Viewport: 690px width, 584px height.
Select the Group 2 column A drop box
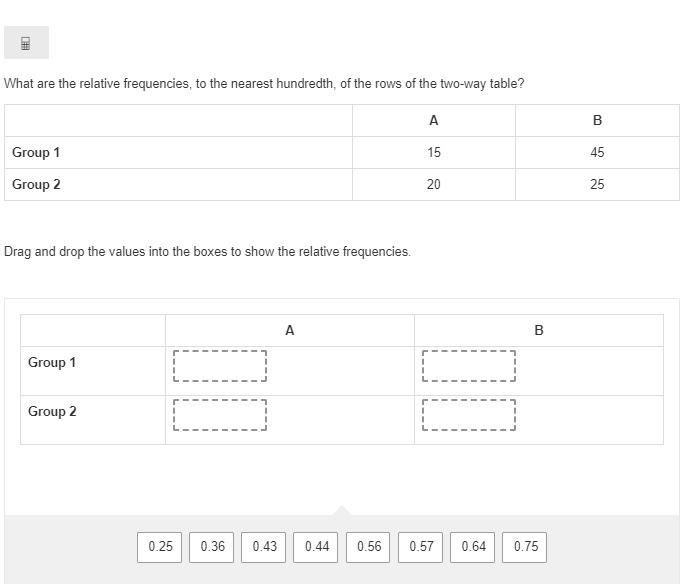[220, 414]
